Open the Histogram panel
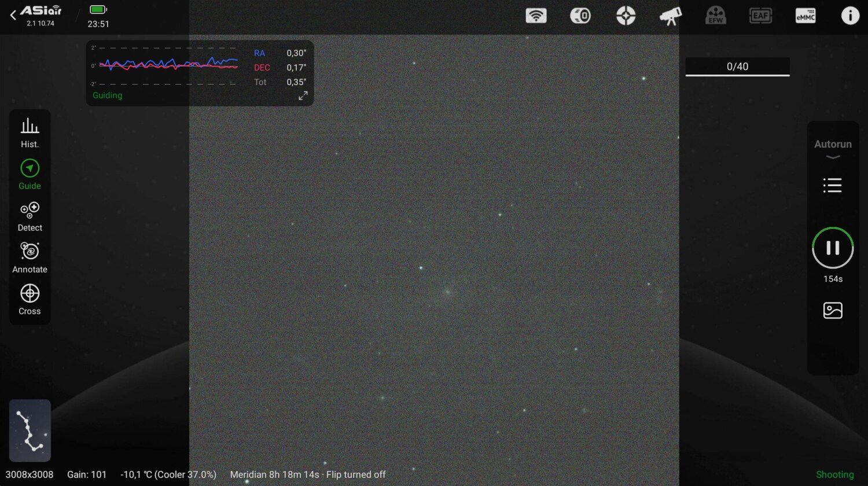This screenshot has width=868, height=486. pos(30,132)
